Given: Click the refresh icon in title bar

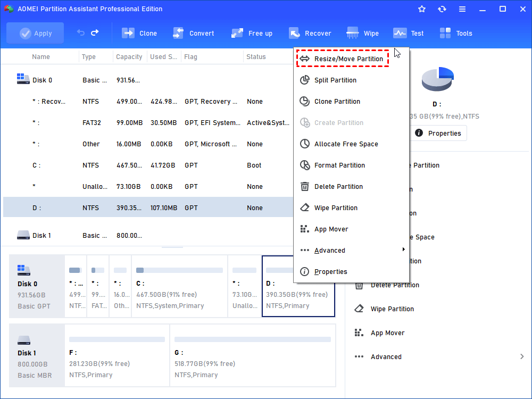Looking at the screenshot, I should point(442,9).
